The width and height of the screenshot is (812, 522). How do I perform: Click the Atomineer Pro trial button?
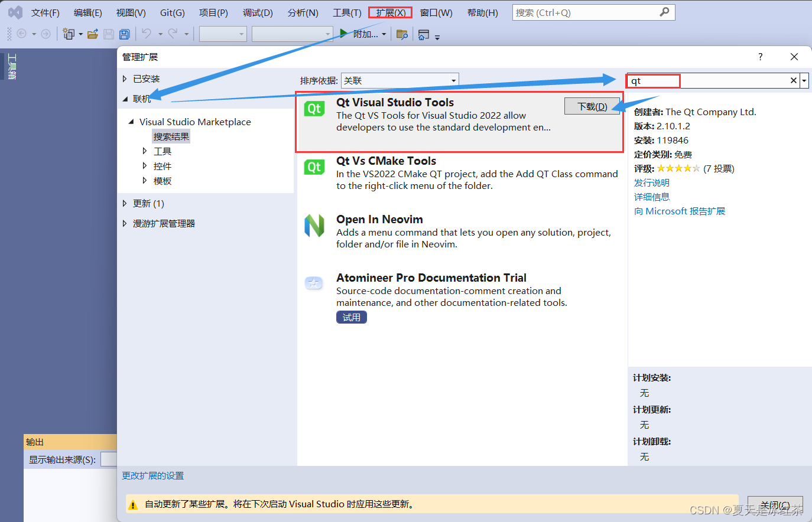point(352,317)
